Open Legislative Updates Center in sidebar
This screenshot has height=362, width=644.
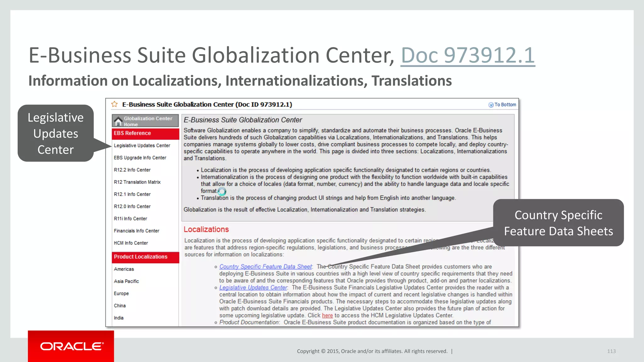(x=142, y=145)
